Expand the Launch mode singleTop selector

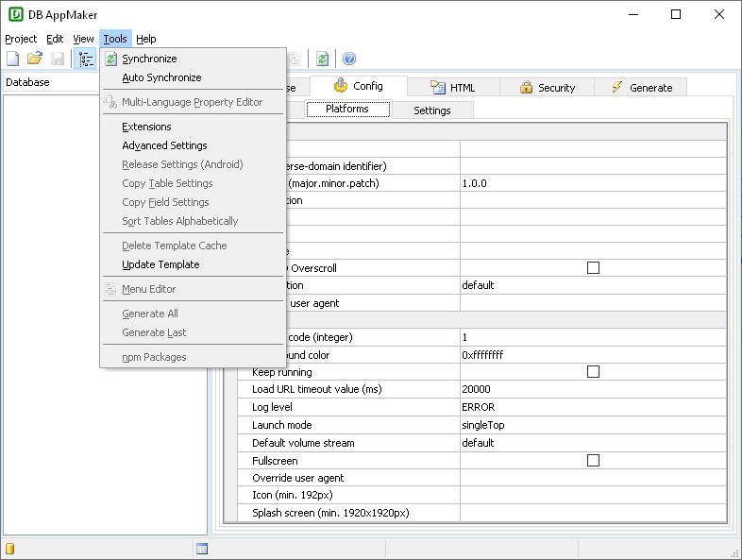[592, 425]
